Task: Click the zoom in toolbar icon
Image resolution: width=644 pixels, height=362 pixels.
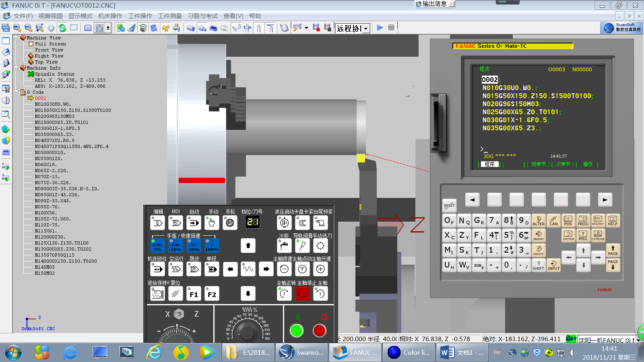Action: 17,28
